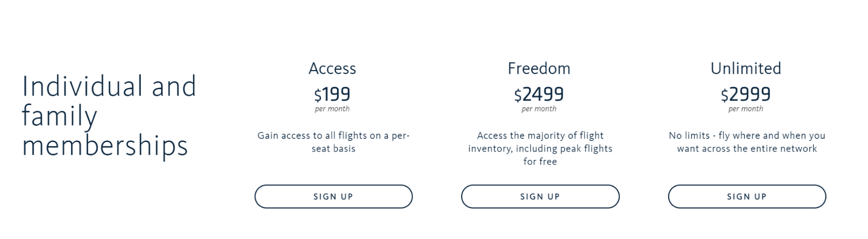
Task: Click the Freedom plan title
Action: pos(539,69)
